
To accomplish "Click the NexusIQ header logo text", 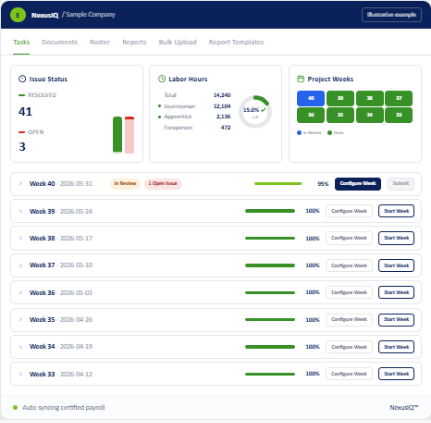I will pos(45,15).
